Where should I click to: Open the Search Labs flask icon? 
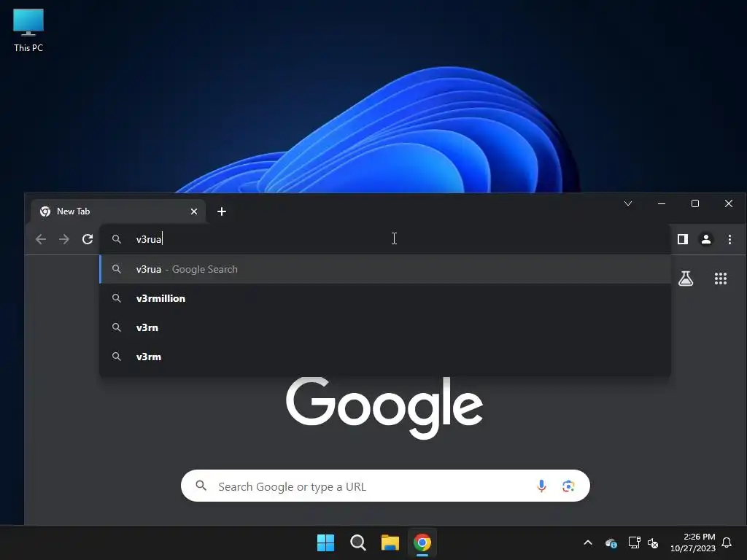(x=686, y=279)
